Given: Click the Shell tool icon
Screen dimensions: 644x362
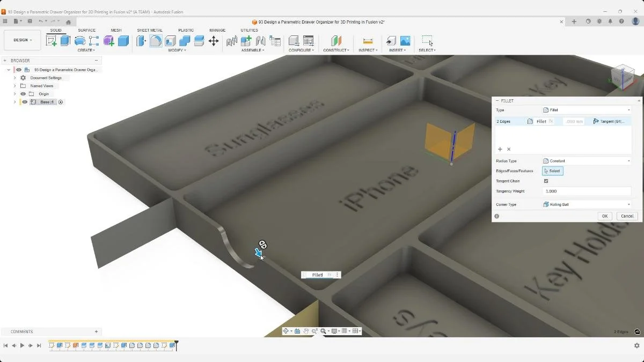Looking at the screenshot, I should tap(170, 41).
